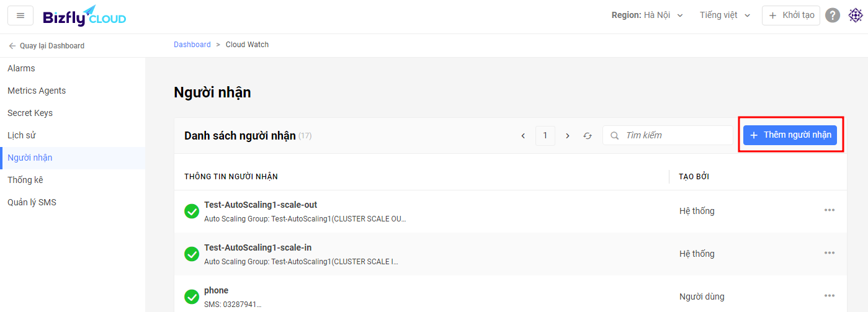The width and height of the screenshot is (868, 312).
Task: Click the Thêm người nhận button
Action: pos(790,135)
